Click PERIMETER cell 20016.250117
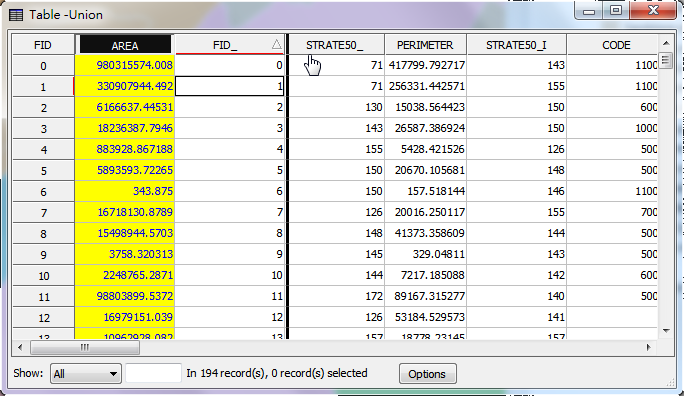684x396 pixels. pyautogui.click(x=426, y=212)
